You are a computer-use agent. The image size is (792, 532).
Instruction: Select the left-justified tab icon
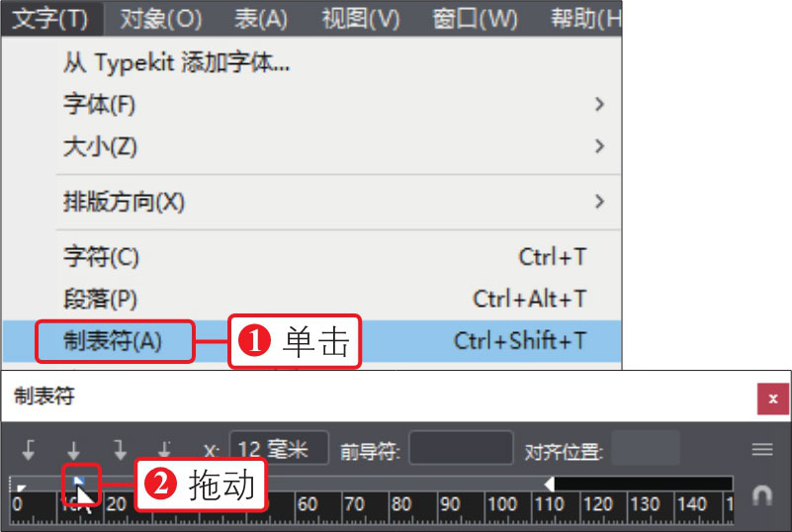pos(29,450)
